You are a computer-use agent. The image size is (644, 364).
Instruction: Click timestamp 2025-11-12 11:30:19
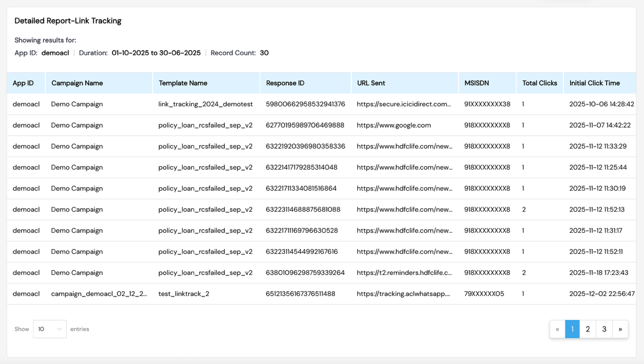pyautogui.click(x=597, y=188)
